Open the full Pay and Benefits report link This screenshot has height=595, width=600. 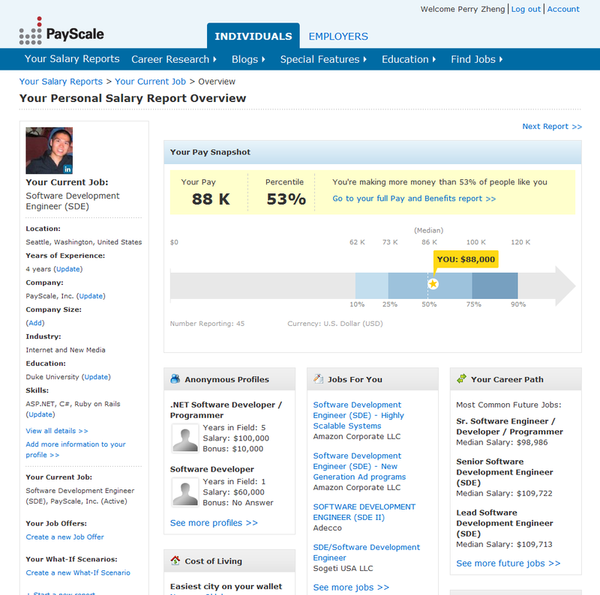[x=414, y=198]
